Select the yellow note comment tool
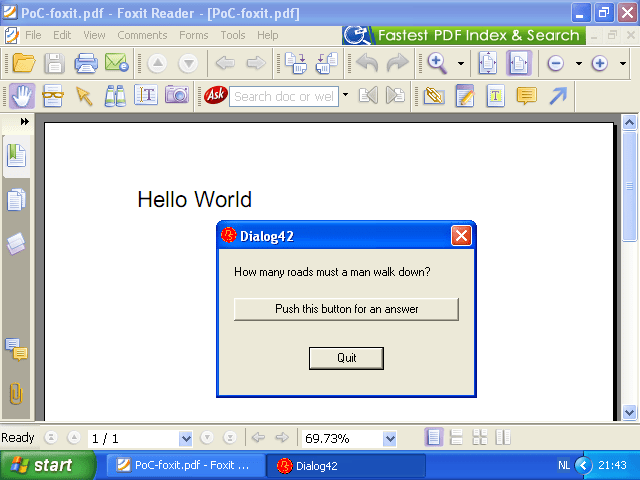This screenshot has height=480, width=640. click(526, 96)
